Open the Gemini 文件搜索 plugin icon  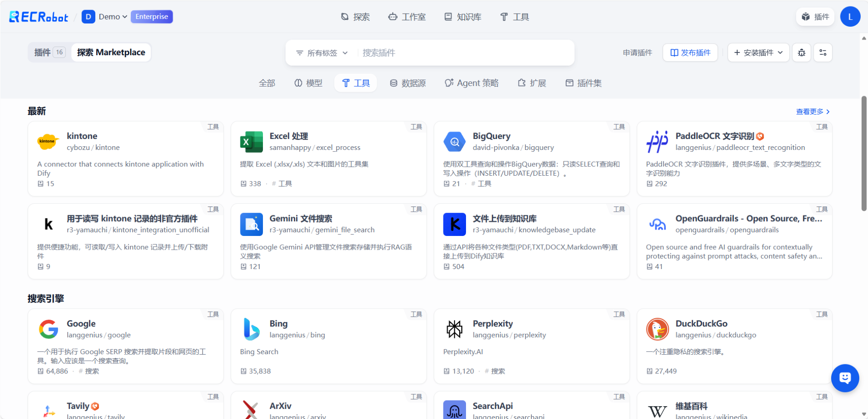(251, 224)
